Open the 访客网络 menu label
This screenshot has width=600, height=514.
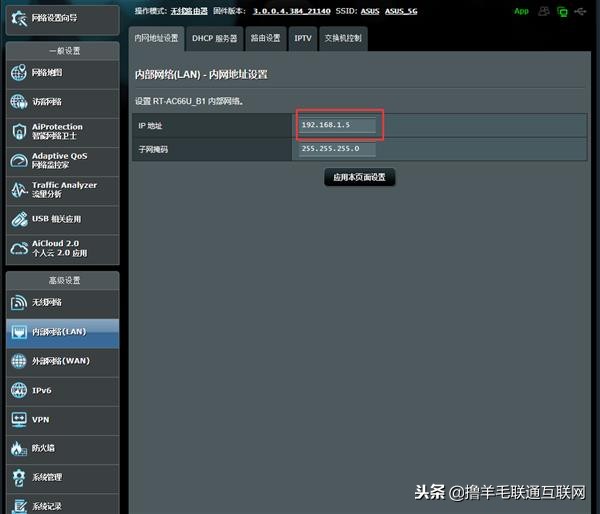click(x=47, y=102)
